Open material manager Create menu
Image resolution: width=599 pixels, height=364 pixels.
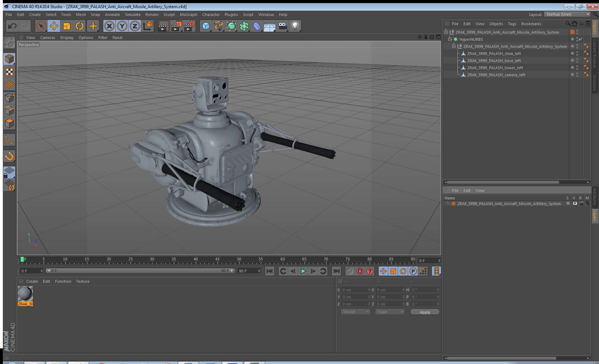click(x=32, y=281)
